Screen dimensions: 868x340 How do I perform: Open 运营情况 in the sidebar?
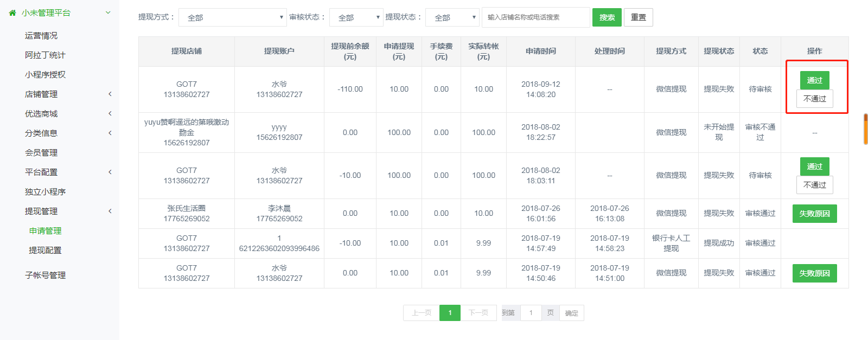click(x=41, y=35)
